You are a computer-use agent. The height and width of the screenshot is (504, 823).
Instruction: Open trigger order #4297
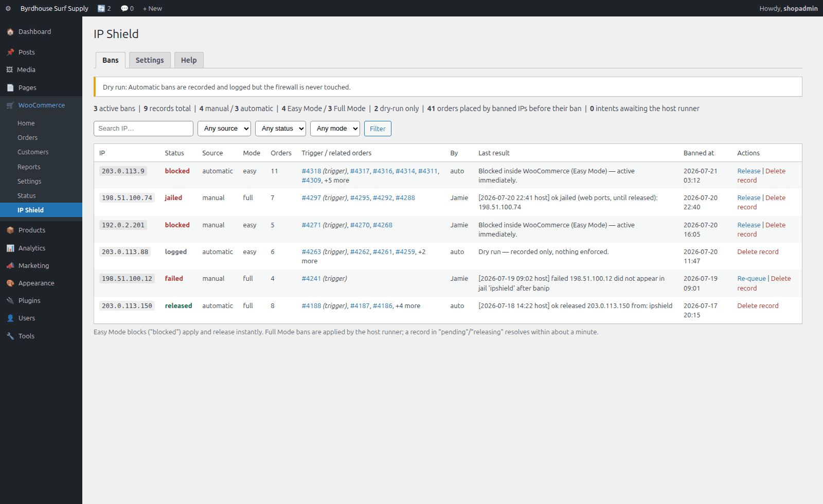(311, 198)
